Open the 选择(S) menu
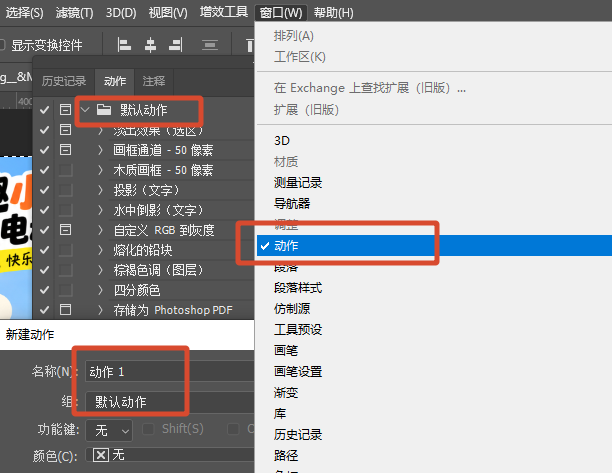Viewport: 612px width, 473px height. pyautogui.click(x=25, y=12)
